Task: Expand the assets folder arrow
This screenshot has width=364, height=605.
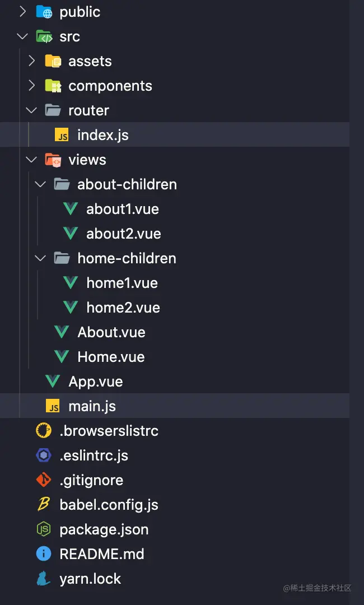Action: [31, 61]
